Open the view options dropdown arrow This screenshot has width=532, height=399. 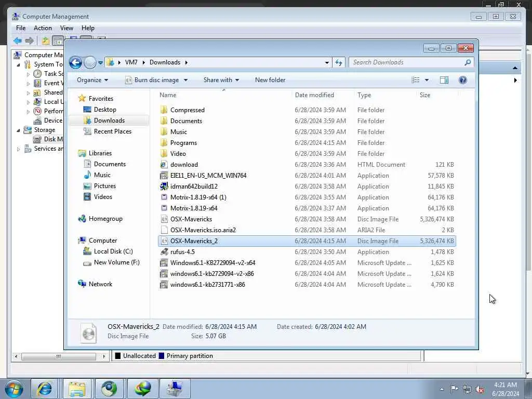[427, 81]
